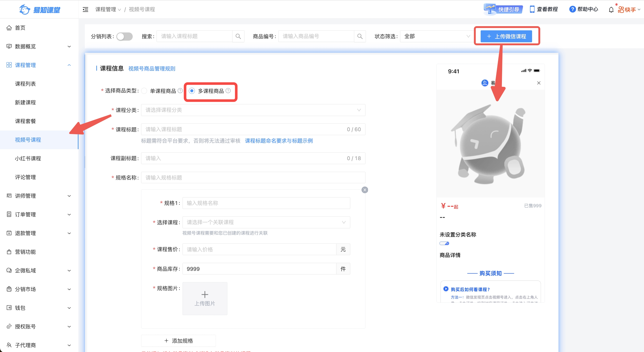Click the 子代理商 person icon
This screenshot has width=644, height=352.
click(x=9, y=345)
